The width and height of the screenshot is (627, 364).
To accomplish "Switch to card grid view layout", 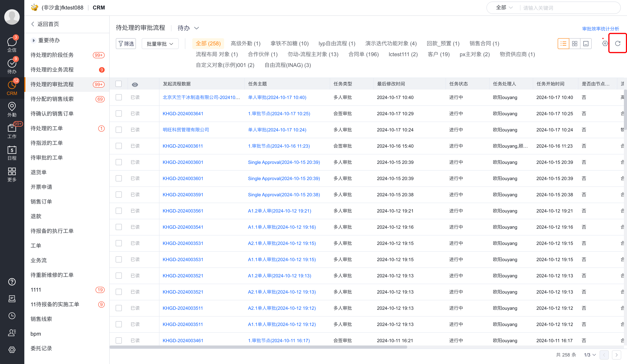I will point(574,44).
